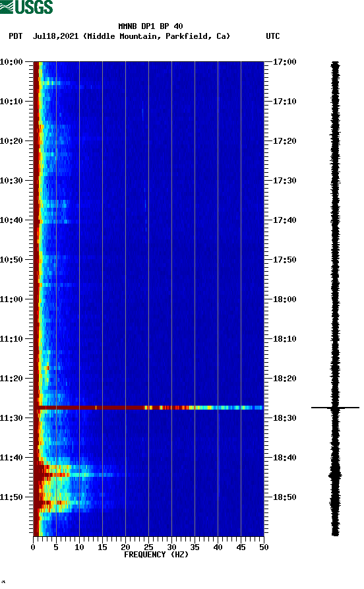This screenshot has height=589, width=364.
Task: Click the 10:30 PDT time label
Action: [x=11, y=180]
